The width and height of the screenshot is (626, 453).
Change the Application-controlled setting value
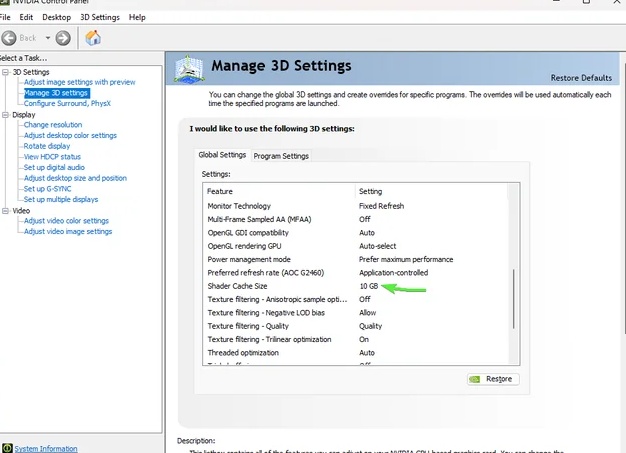(x=394, y=273)
